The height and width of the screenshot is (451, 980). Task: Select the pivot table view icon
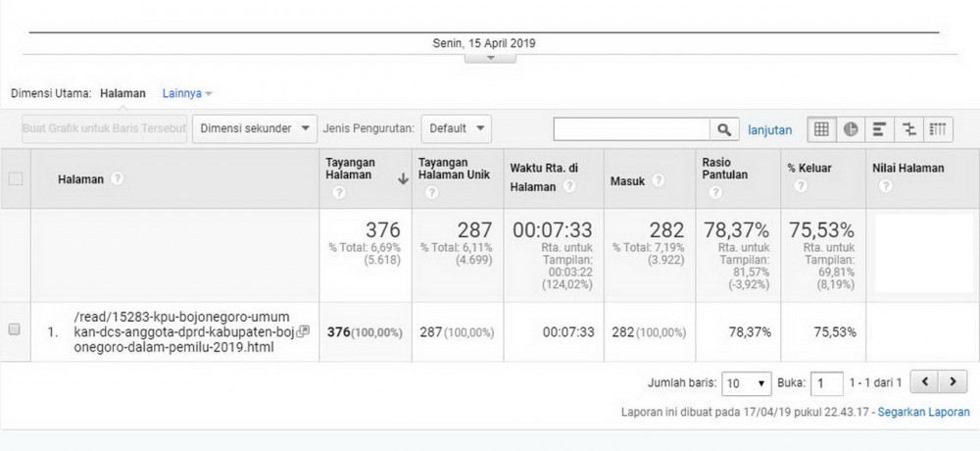938,128
